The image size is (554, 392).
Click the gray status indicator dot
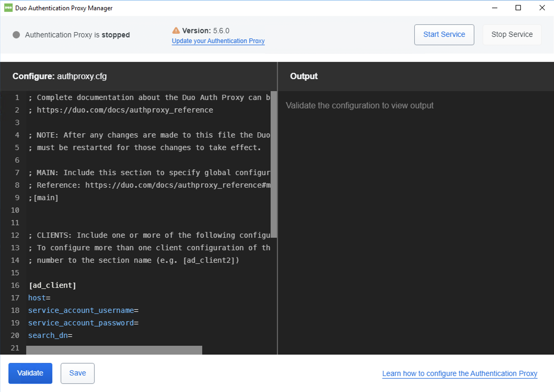[x=16, y=35]
